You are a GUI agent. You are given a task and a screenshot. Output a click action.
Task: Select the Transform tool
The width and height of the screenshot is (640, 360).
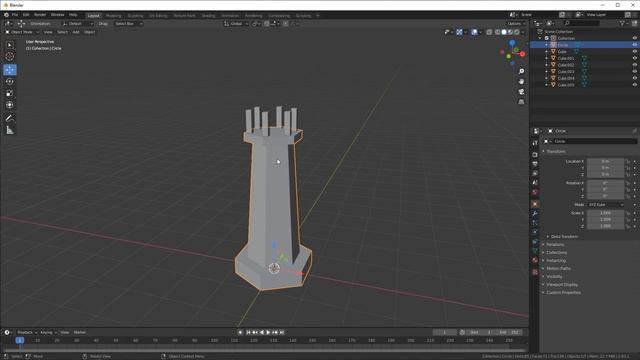coord(10,105)
